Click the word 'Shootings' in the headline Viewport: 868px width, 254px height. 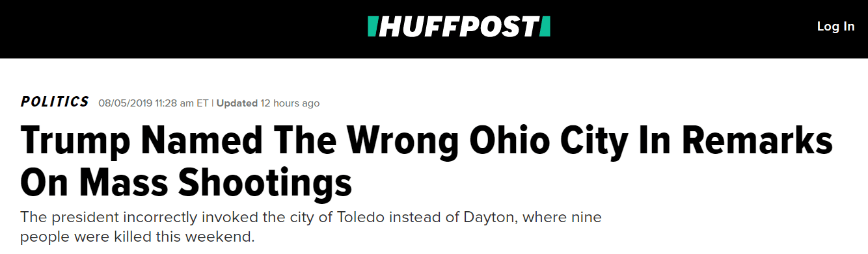[265, 184]
